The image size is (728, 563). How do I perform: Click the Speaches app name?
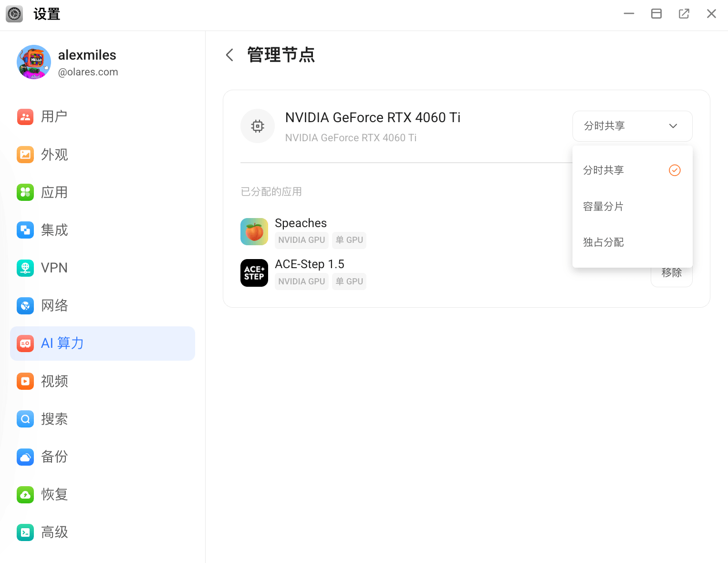click(x=301, y=223)
